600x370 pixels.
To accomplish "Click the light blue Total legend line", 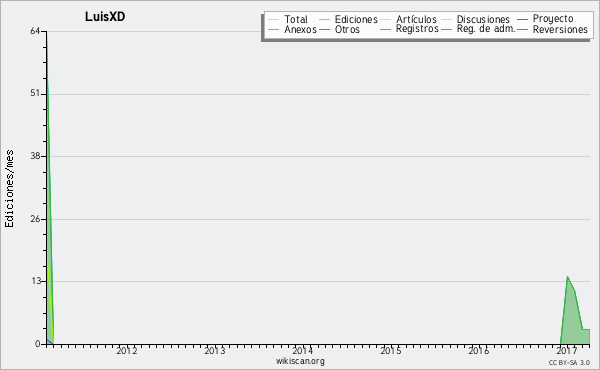I will click(x=274, y=19).
